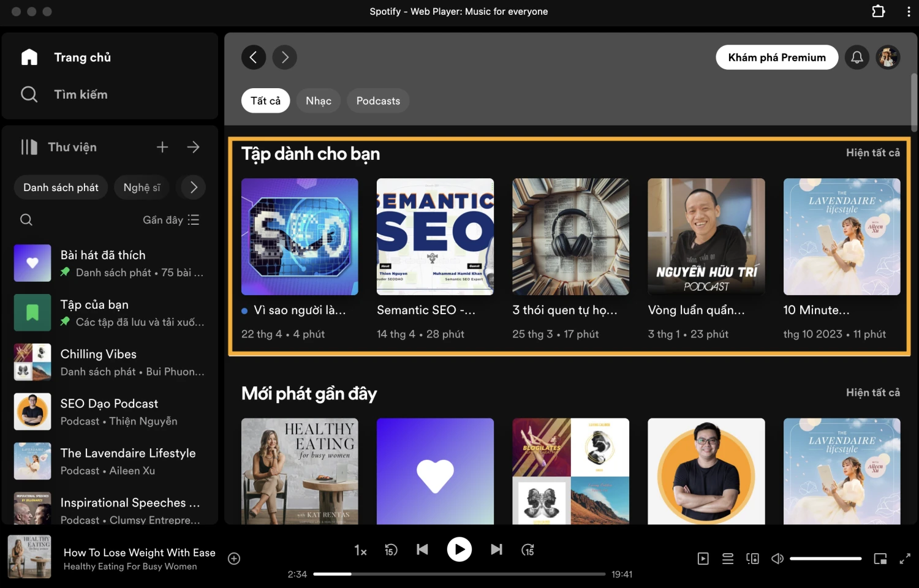
Task: Fast forward 15 seconds
Action: click(x=528, y=550)
